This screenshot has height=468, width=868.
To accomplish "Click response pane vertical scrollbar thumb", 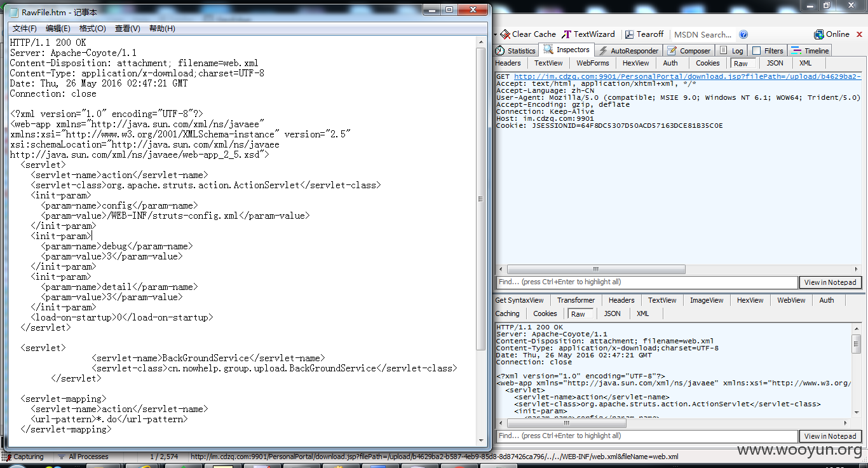I will pyautogui.click(x=857, y=343).
